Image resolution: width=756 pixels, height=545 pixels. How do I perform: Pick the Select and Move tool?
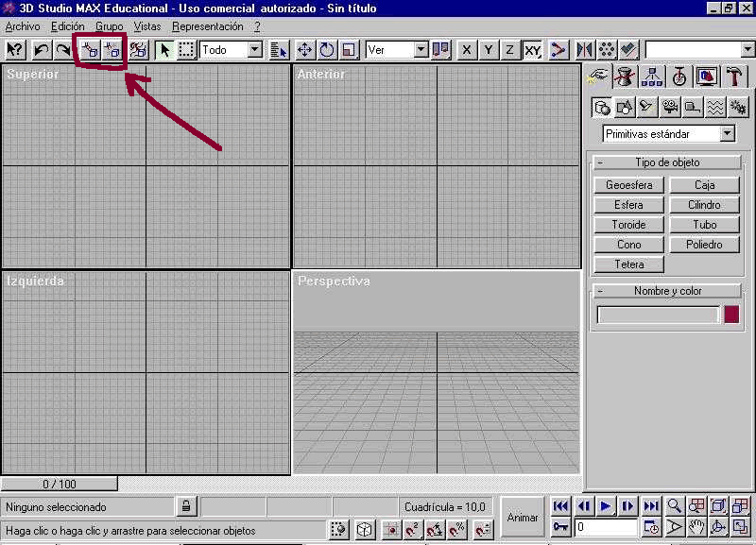304,50
